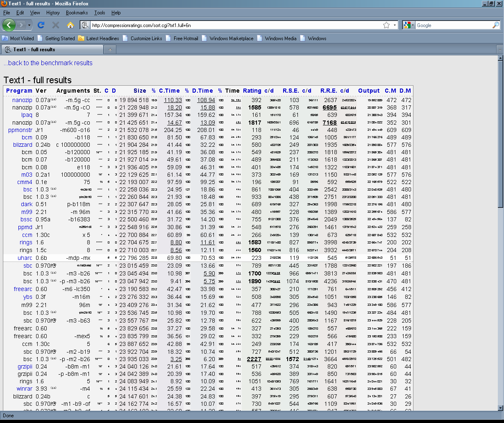Open the Tools menu
This screenshot has width=504, height=423.
click(x=100, y=13)
